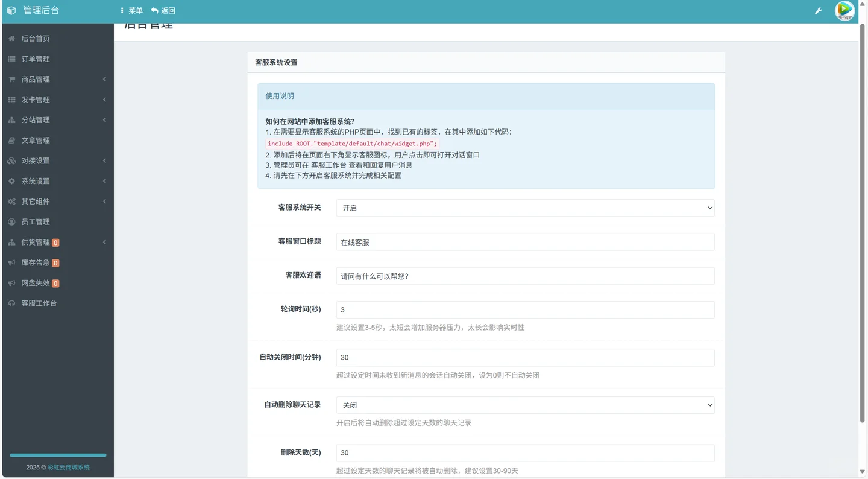Set 客服系统开关 to 关闭
Viewport: 868px width, 479px height.
pos(524,208)
